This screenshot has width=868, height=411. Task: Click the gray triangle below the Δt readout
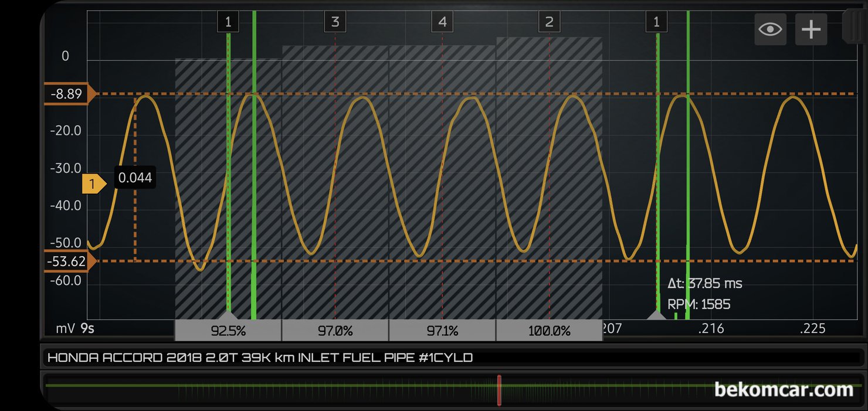pos(656,315)
